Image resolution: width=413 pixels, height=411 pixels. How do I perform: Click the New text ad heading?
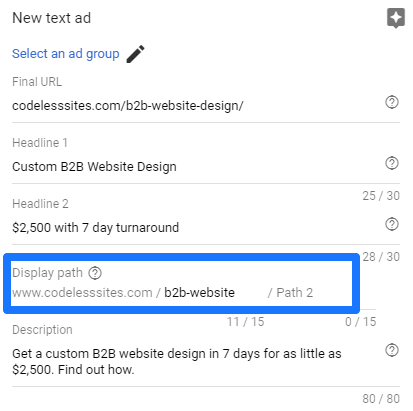(51, 18)
